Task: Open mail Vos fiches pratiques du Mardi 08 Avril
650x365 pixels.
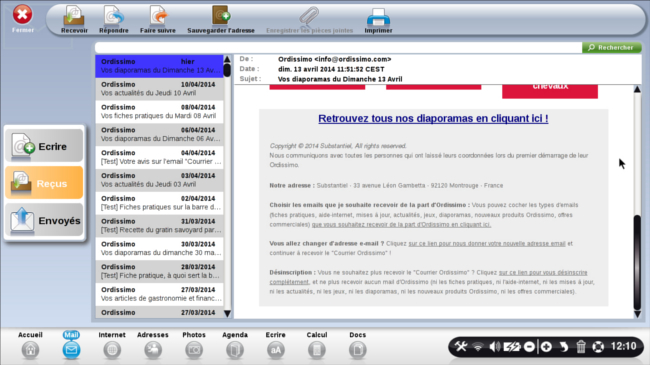Action: (159, 112)
